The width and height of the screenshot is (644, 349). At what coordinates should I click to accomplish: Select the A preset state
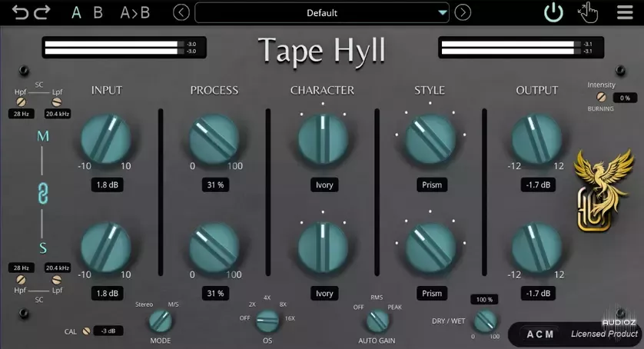coord(76,12)
